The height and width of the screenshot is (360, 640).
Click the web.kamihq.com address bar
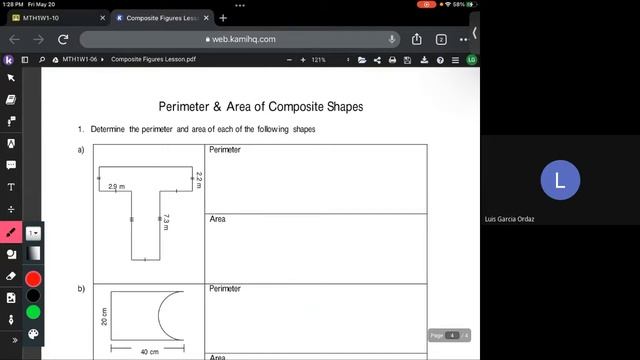(240, 40)
